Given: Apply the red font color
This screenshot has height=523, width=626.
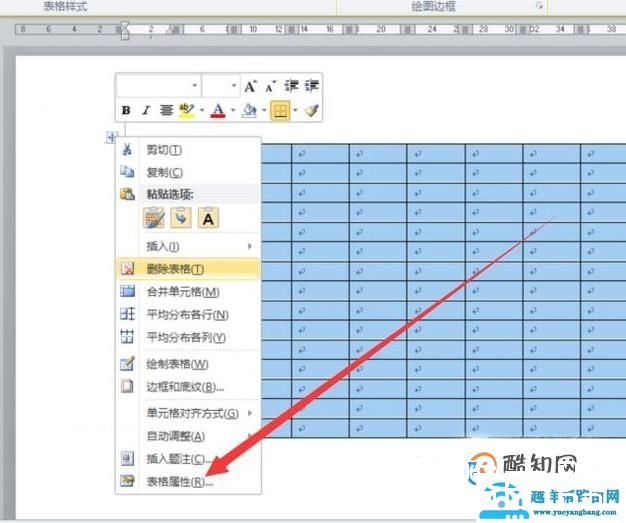Looking at the screenshot, I should (x=218, y=110).
